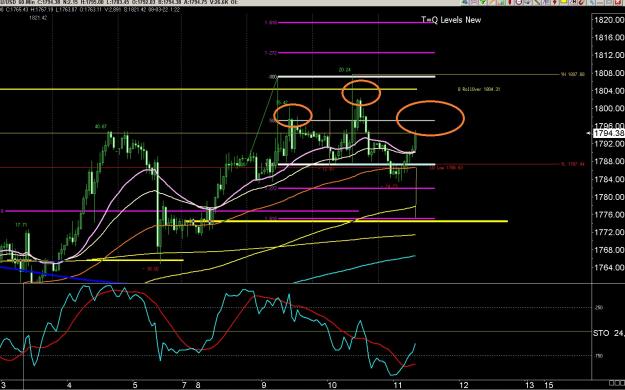Viewport: 625px width, 390px height.
Task: Click the 1820.00 price axis label
Action: pos(609,20)
